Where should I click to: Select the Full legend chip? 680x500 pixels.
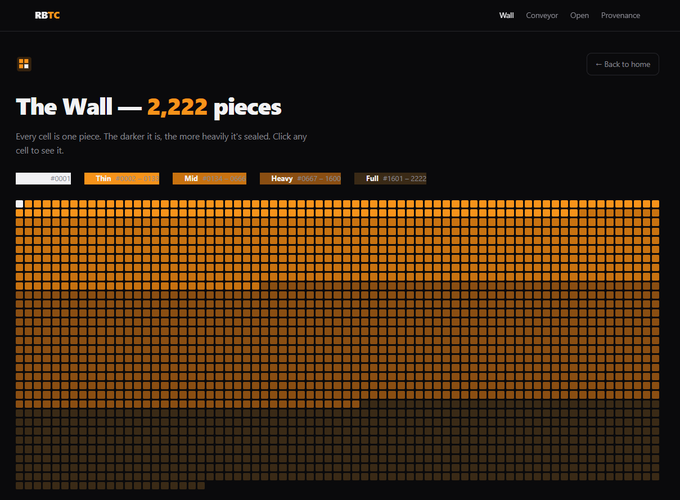[x=390, y=179]
